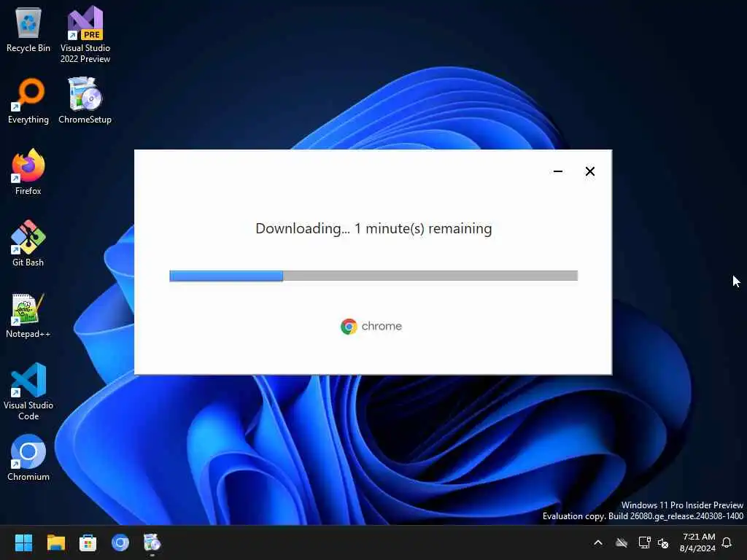Select the Git Bash desktop shortcut
This screenshot has width=747, height=560.
(x=28, y=244)
